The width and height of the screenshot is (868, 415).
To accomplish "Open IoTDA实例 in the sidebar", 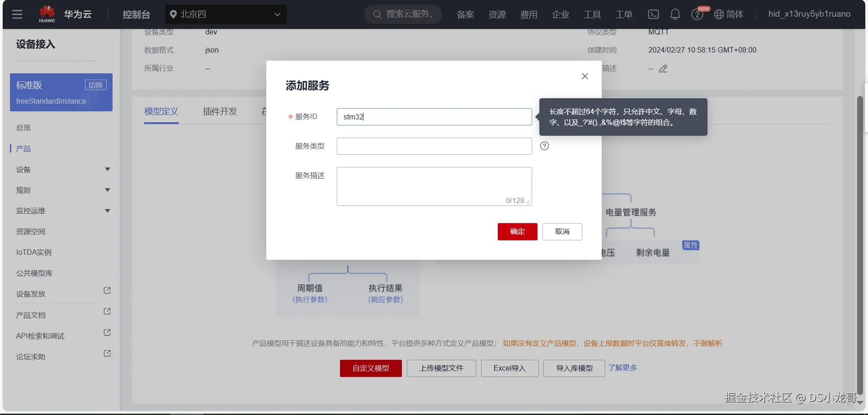I will click(x=34, y=253).
